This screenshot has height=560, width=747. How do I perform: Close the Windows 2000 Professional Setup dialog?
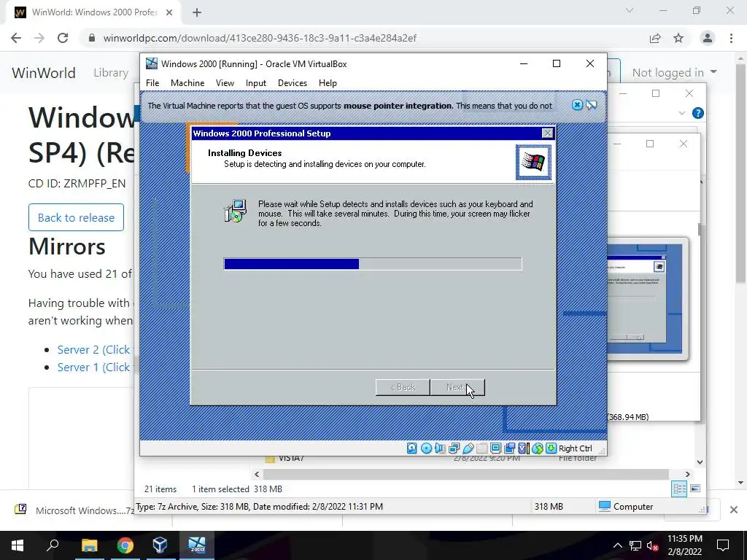click(547, 133)
